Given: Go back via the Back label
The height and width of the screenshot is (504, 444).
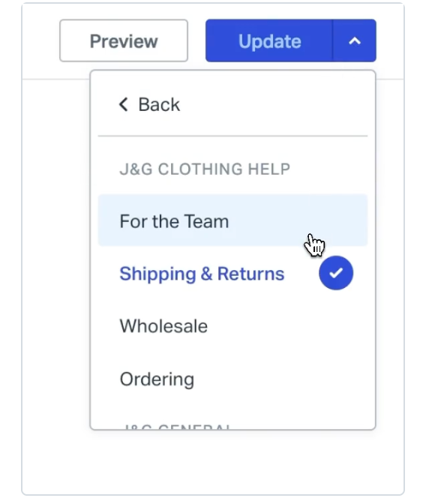Looking at the screenshot, I should [x=159, y=105].
